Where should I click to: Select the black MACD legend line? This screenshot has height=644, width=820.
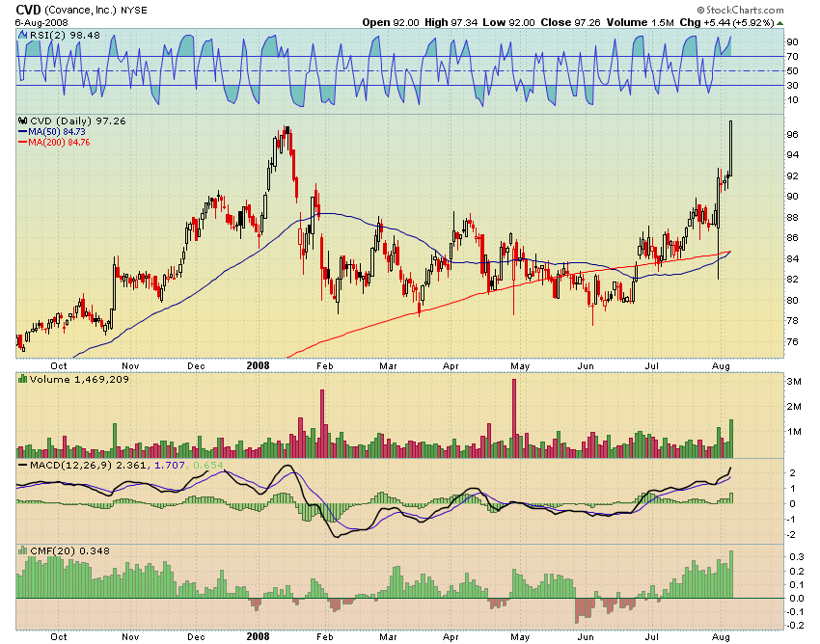point(22,465)
